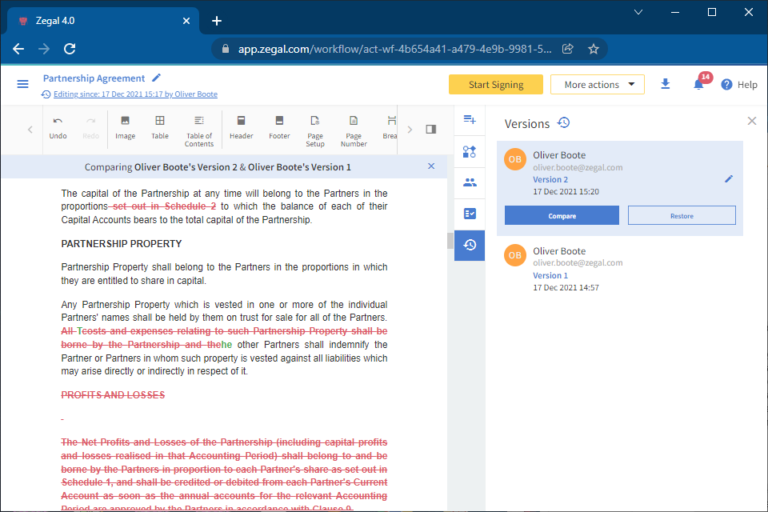This screenshot has width=768, height=512.
Task: Edit Version 2 name with pencil icon
Action: point(729,179)
